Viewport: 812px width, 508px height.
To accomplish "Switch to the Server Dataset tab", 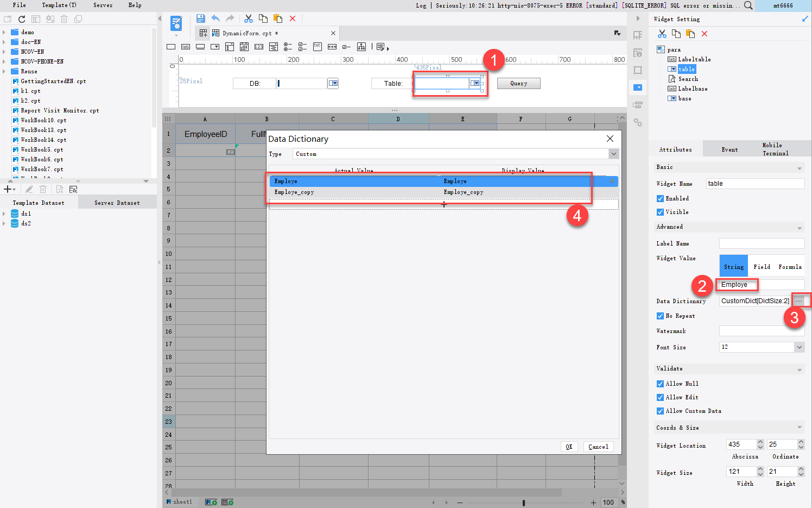I will (x=117, y=203).
